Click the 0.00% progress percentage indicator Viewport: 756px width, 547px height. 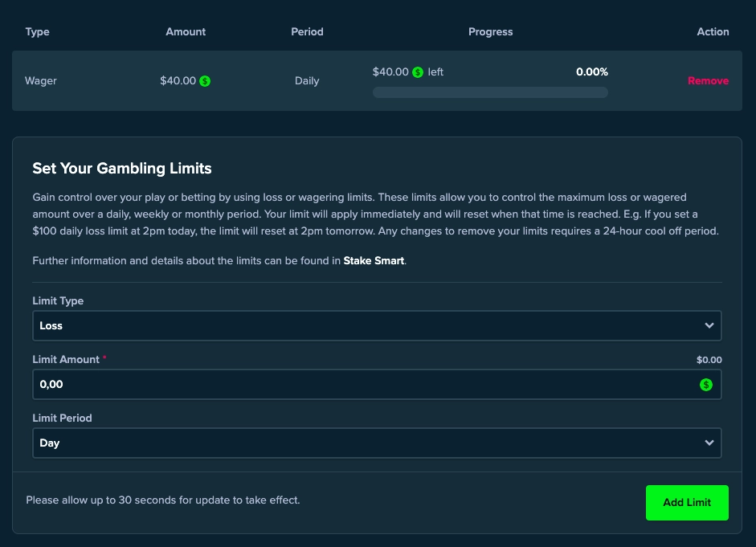click(x=592, y=71)
